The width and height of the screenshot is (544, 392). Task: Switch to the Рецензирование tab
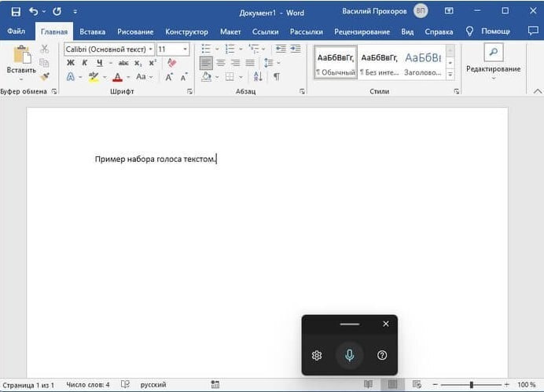(362, 32)
